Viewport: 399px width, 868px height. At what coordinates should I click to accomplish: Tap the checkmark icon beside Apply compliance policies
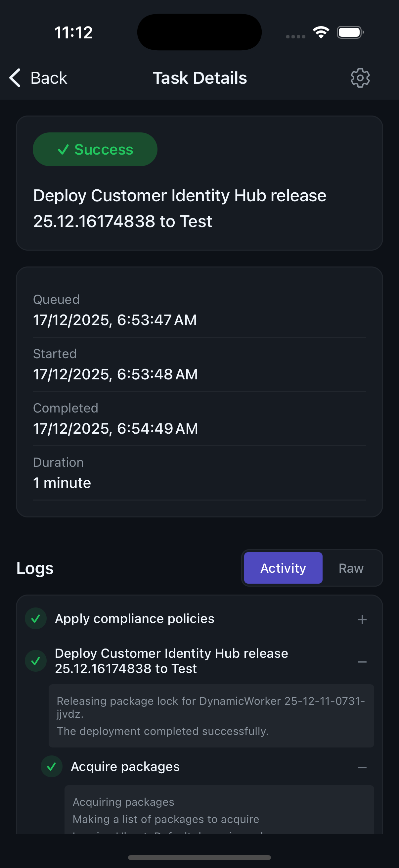pyautogui.click(x=35, y=619)
